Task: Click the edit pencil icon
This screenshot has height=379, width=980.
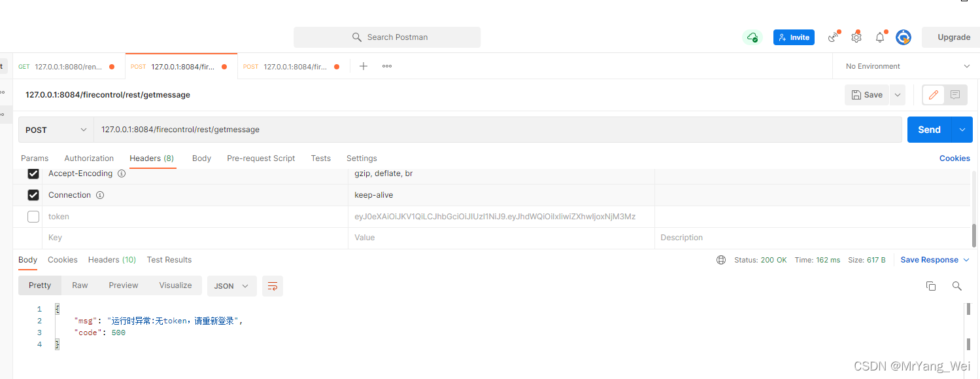Action: click(x=933, y=95)
